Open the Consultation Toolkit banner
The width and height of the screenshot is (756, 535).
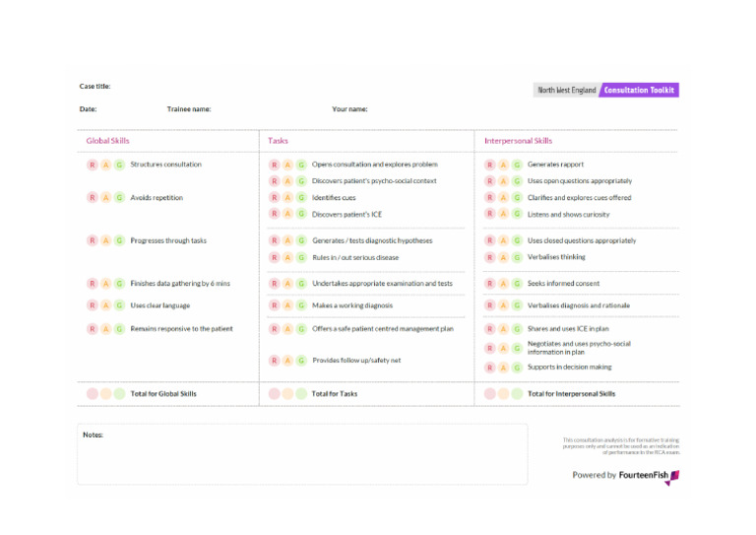[639, 91]
